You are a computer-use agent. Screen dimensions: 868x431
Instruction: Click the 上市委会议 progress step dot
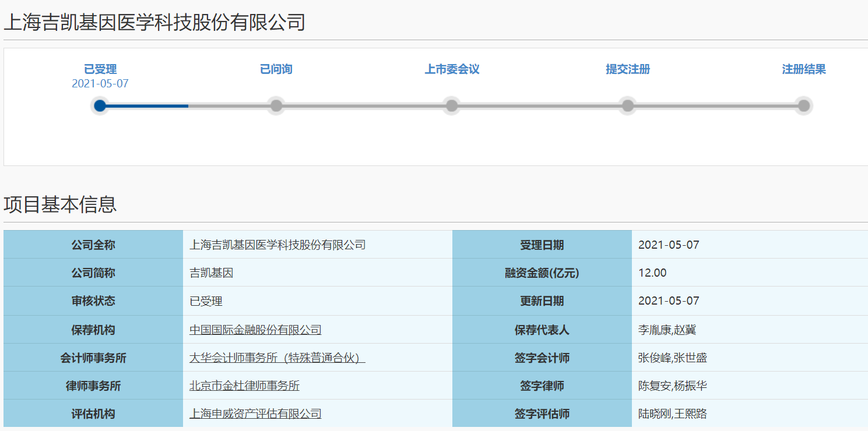(x=451, y=105)
